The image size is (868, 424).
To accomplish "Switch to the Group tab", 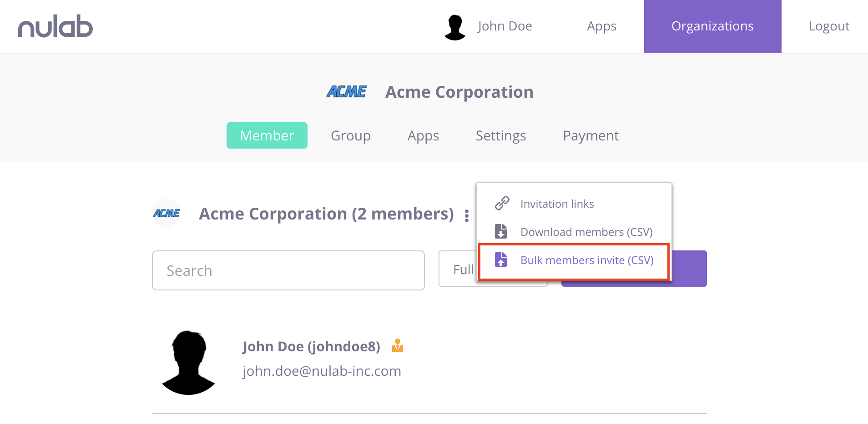I will [x=350, y=135].
